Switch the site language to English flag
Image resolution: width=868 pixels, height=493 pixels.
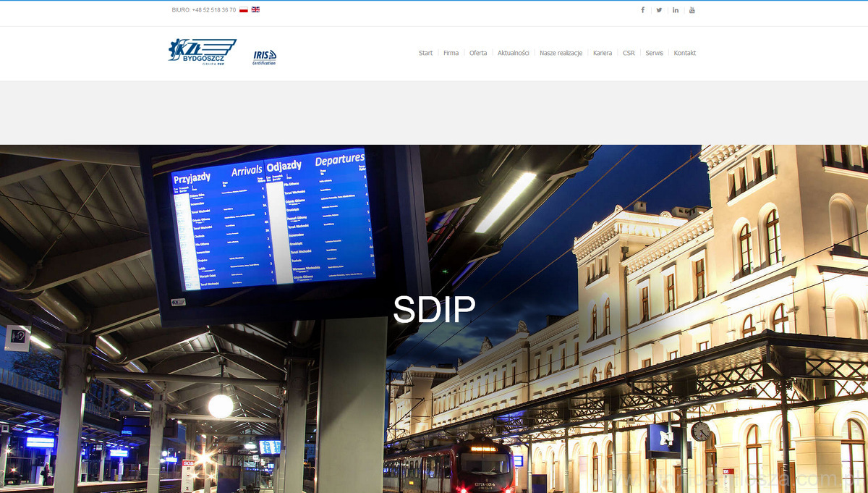point(255,10)
